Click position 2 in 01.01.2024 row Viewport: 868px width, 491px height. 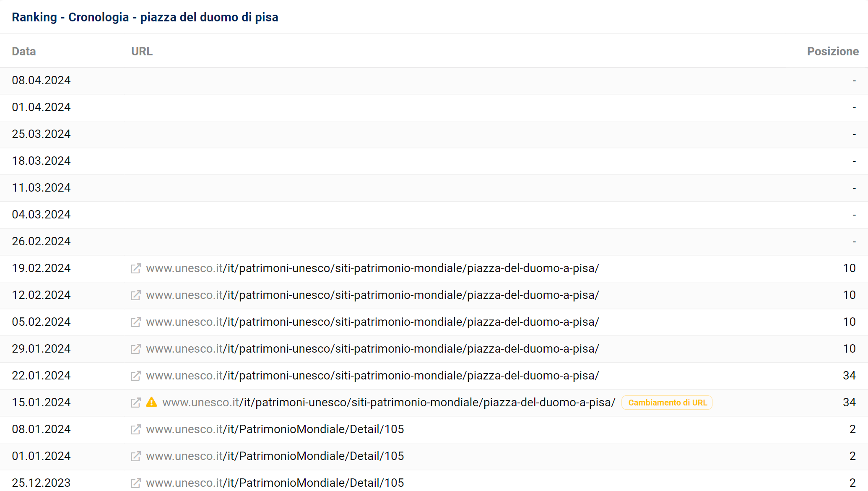852,456
